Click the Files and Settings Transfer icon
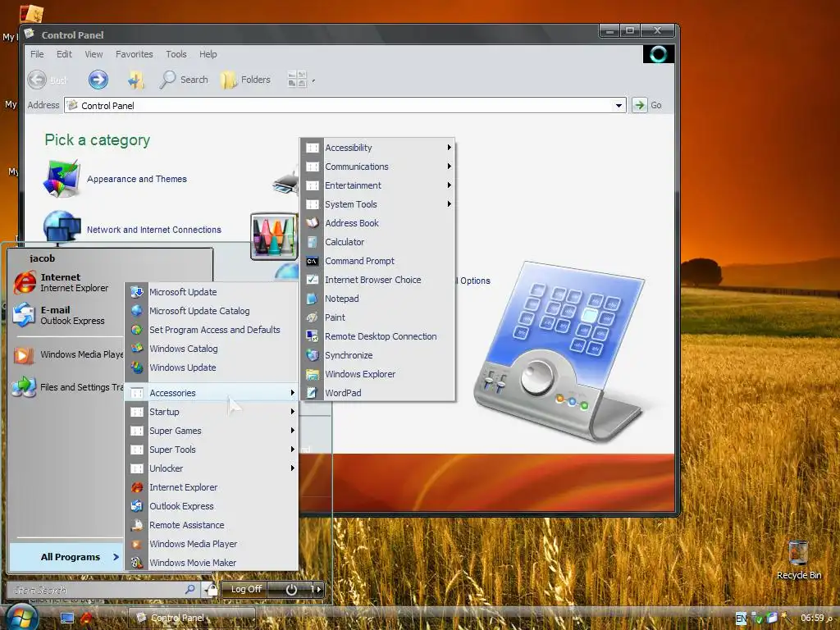This screenshot has width=840, height=630. point(24,386)
